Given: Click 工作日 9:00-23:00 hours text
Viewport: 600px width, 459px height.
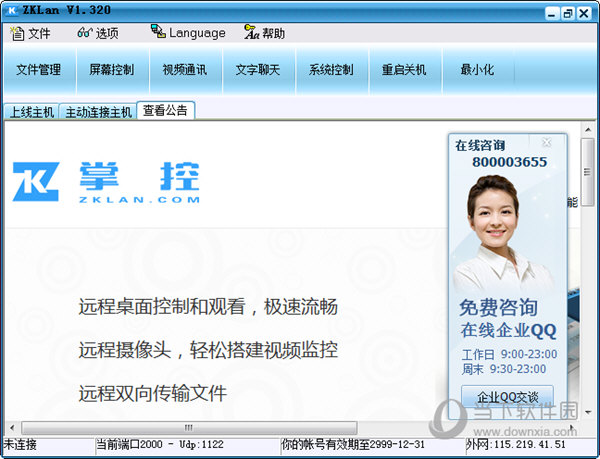Looking at the screenshot, I should (x=509, y=354).
